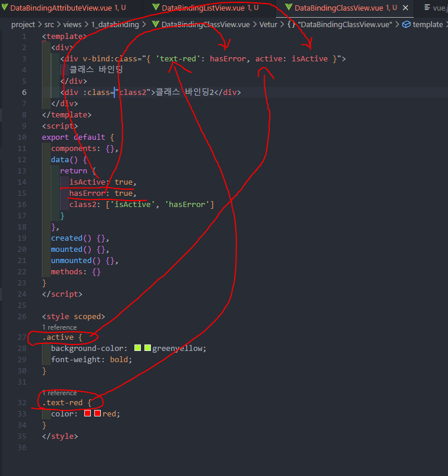Open 'Vetur' breadcrumb segment

click(268, 25)
